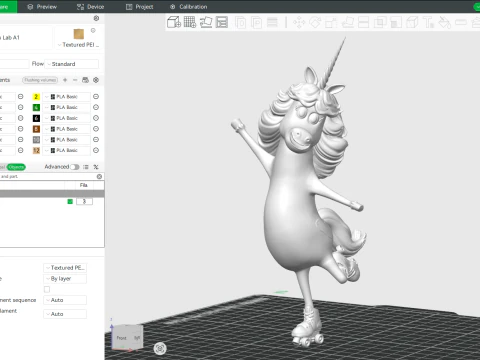The height and width of the screenshot is (360, 480).
Task: Click the Split to parts icon
Action: point(256,23)
